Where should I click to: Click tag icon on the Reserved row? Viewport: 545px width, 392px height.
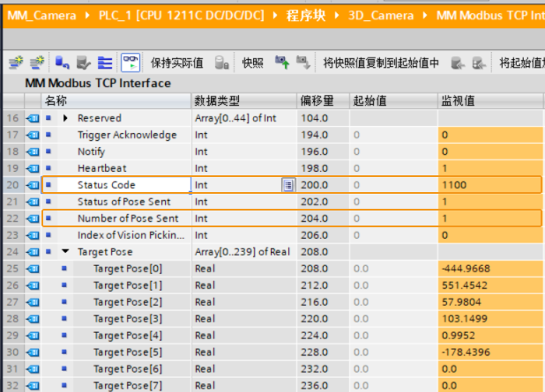(x=33, y=118)
